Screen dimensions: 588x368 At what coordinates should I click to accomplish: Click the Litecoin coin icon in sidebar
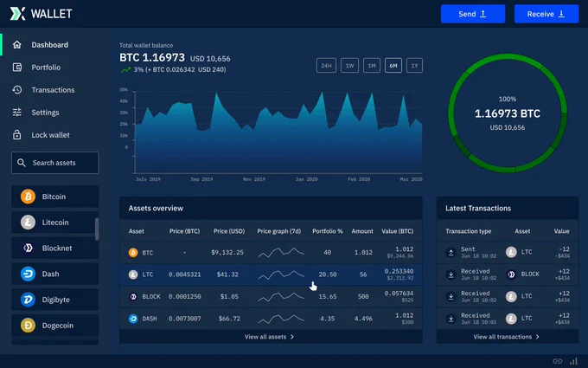tap(28, 223)
